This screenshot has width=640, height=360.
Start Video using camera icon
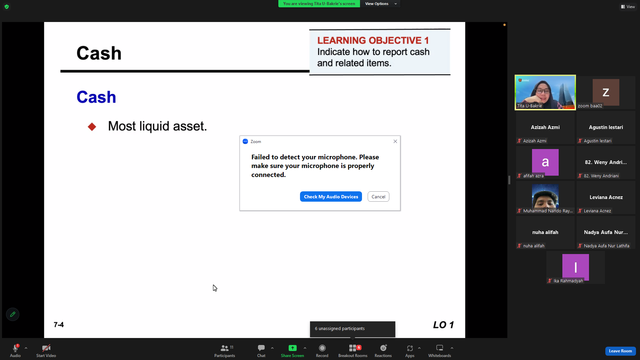click(x=46, y=350)
